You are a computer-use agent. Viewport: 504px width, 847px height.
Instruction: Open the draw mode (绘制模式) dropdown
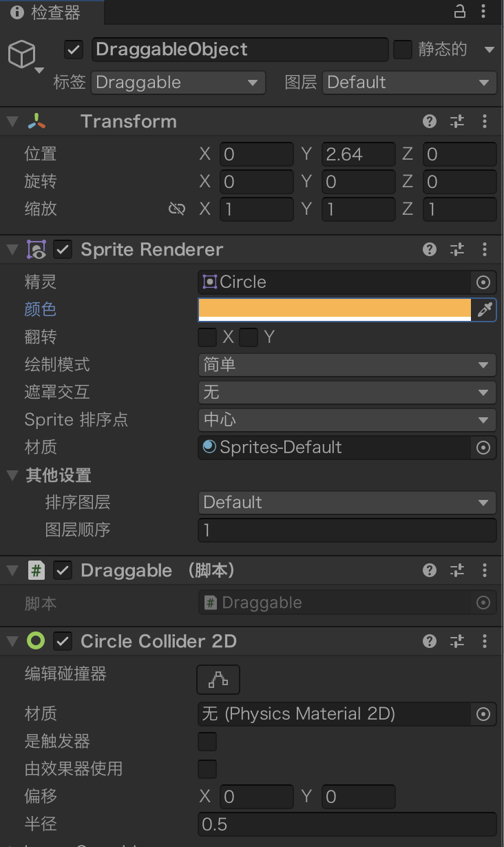(347, 364)
